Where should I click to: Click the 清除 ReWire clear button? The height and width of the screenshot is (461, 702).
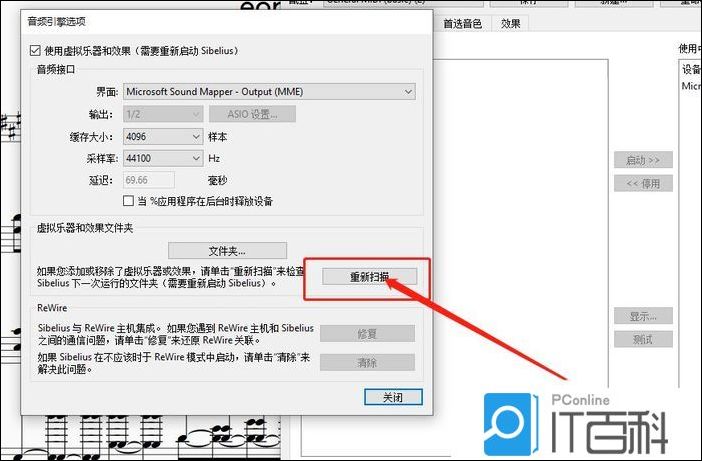pos(367,363)
